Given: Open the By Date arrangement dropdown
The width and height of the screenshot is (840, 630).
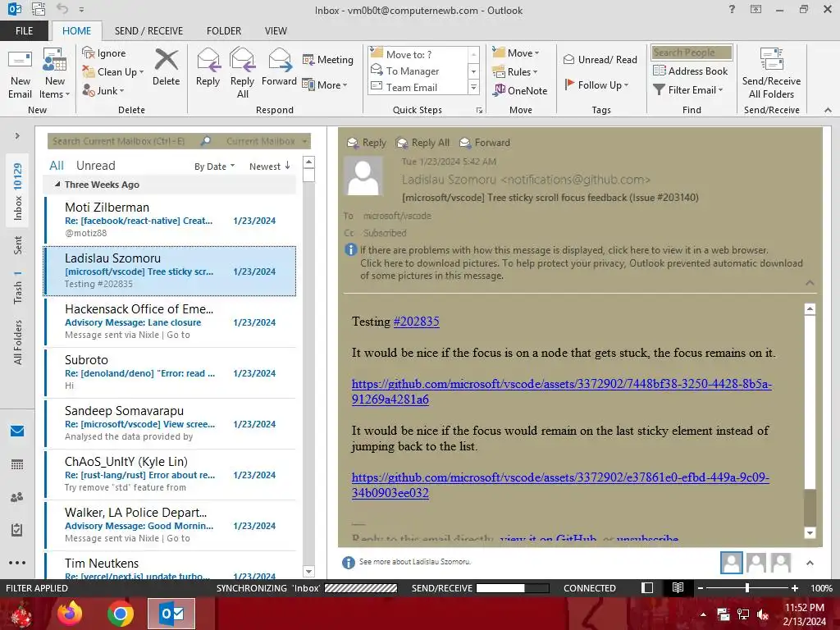Looking at the screenshot, I should [x=214, y=167].
